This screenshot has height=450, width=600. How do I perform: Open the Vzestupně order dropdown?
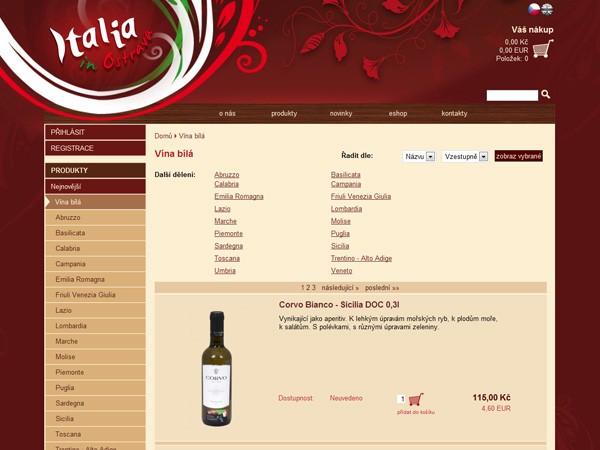pos(465,157)
